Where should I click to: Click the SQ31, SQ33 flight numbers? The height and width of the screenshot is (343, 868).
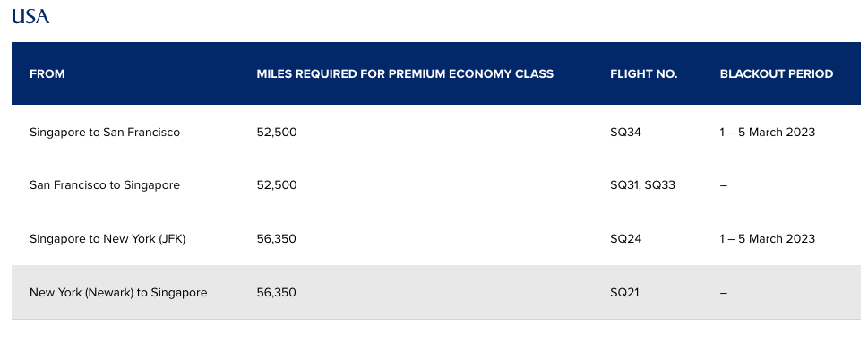click(642, 185)
